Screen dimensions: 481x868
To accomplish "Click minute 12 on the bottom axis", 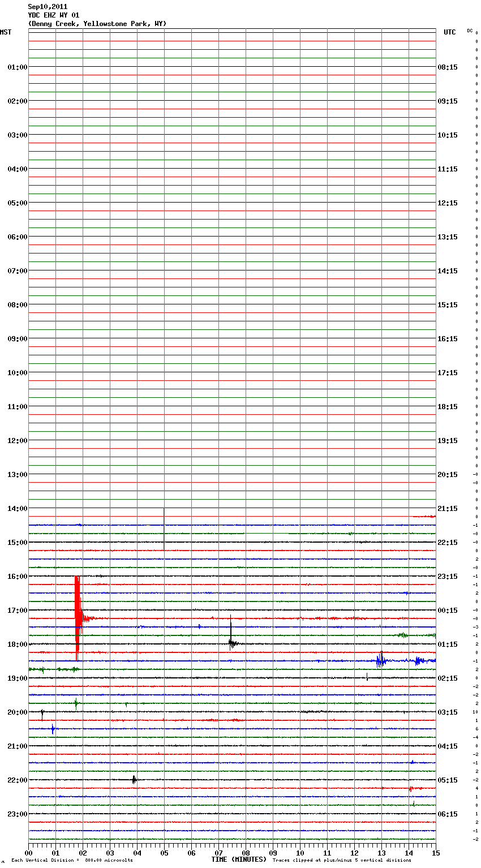I will (354, 853).
